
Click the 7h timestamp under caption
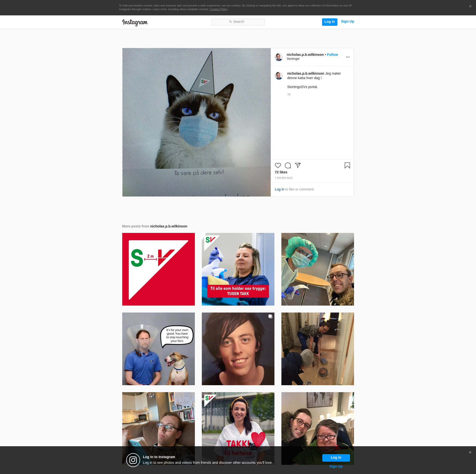(x=289, y=95)
